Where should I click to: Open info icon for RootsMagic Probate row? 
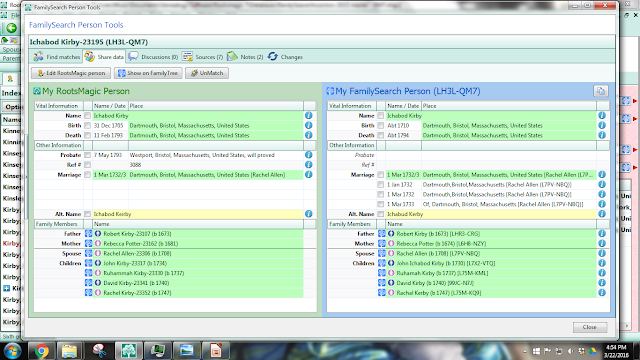coord(309,155)
